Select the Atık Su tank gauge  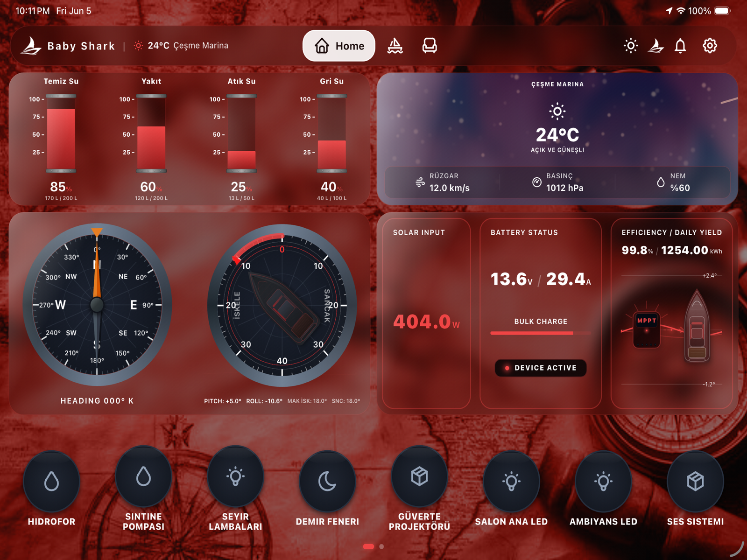[241, 133]
